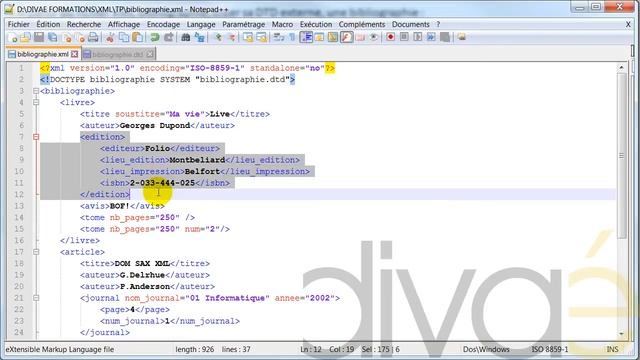Collapse the edition block fold marker on line 7
The width and height of the screenshot is (640, 360).
coord(36,137)
